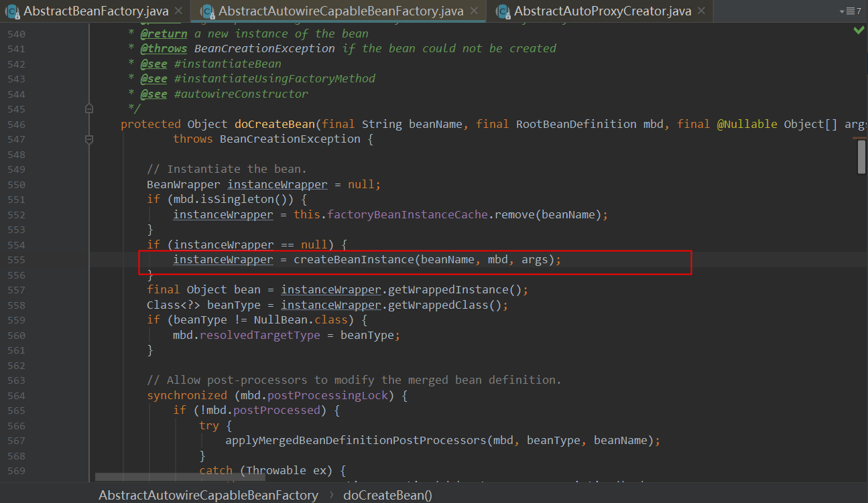Open the AbstractAutoProxyCreator.java tab

pos(600,11)
